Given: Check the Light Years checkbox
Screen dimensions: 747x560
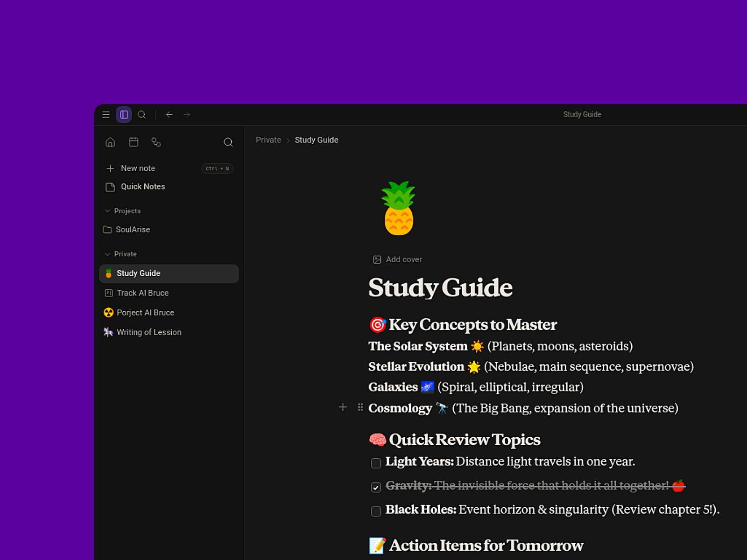Looking at the screenshot, I should (376, 463).
